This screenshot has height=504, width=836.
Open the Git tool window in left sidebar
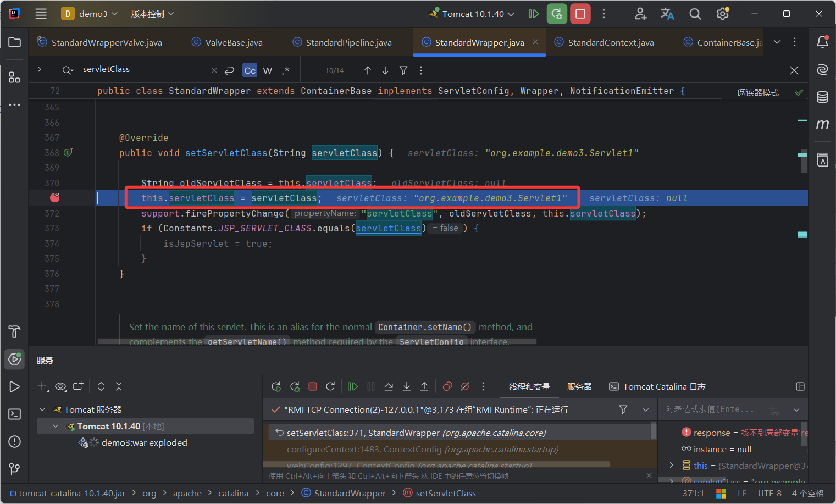click(14, 469)
